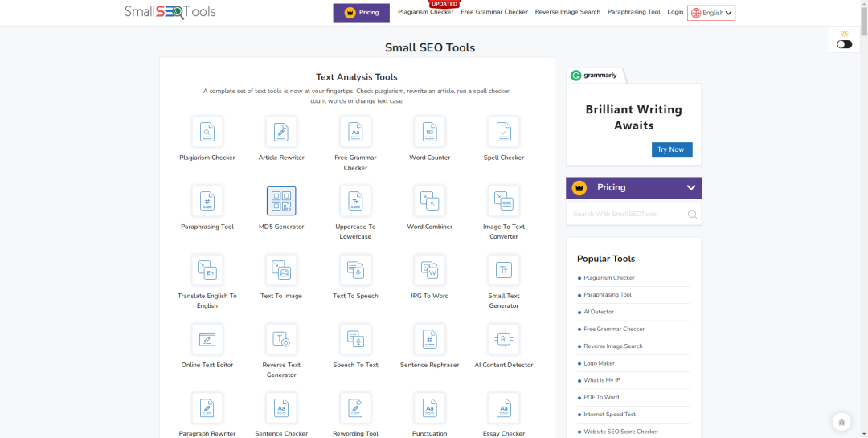Expand the Pricing panel chevron
This screenshot has width=868, height=438.
(x=690, y=188)
